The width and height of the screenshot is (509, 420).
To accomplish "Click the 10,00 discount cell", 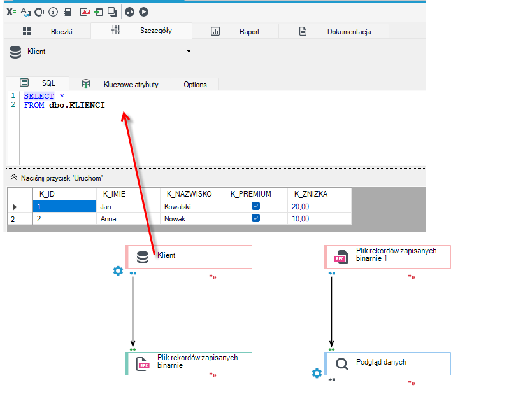I will [x=319, y=219].
